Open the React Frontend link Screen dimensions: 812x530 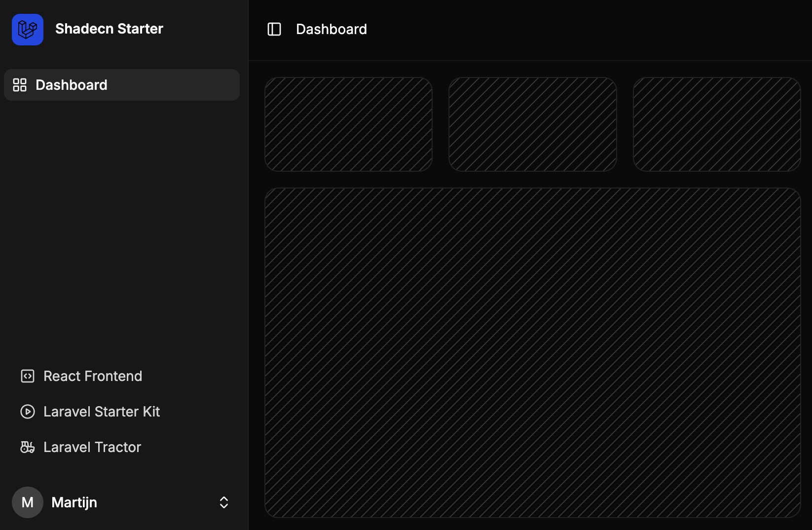point(92,376)
